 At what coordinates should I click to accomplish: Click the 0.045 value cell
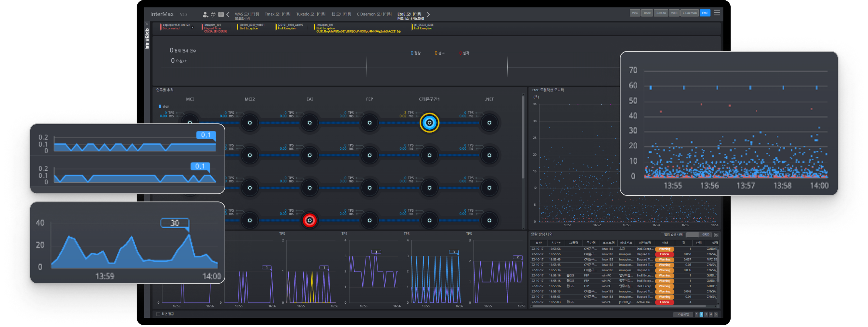click(687, 292)
